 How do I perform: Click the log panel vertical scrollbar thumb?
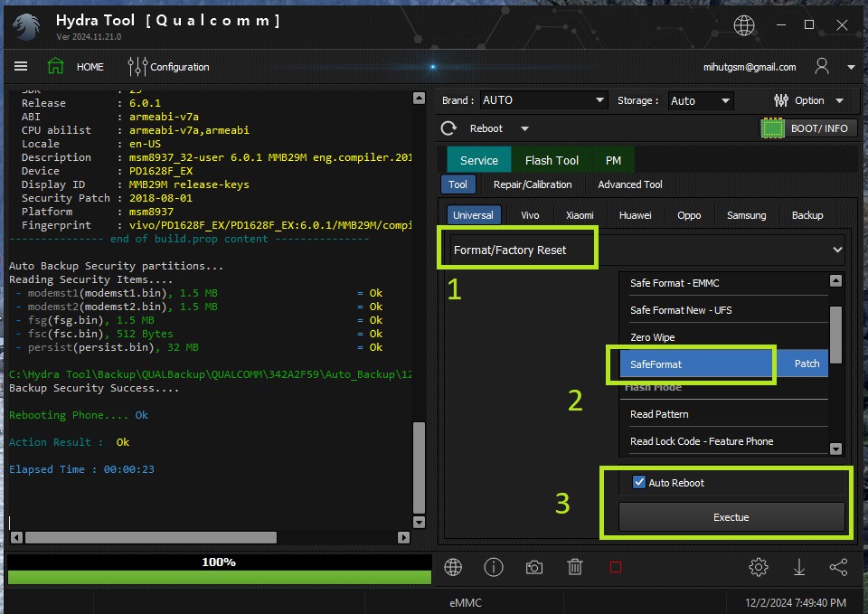click(x=419, y=468)
